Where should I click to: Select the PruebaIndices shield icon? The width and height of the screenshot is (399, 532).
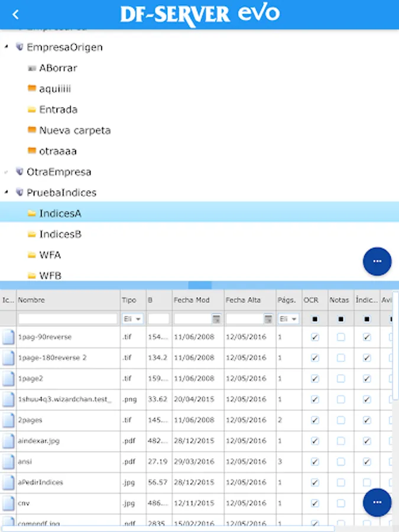[x=20, y=192]
